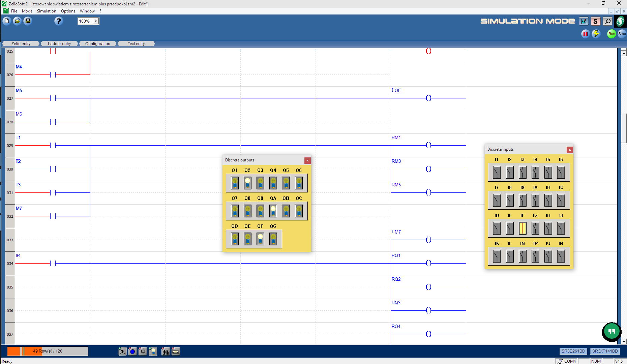Switch to Zelio entry tab

pyautogui.click(x=21, y=44)
